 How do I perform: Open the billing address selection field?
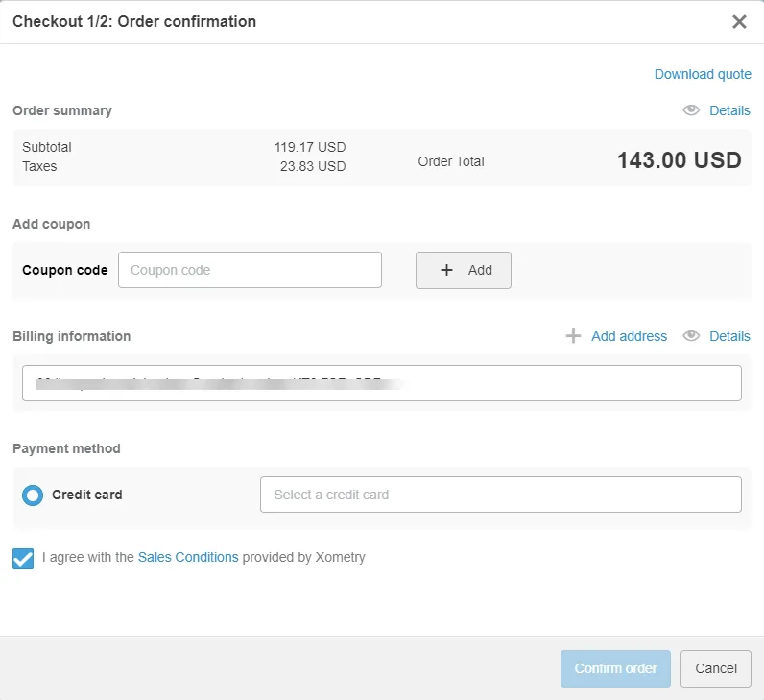(381, 382)
